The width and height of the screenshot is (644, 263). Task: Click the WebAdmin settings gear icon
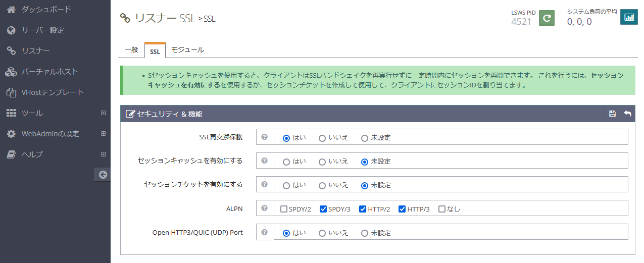point(11,134)
